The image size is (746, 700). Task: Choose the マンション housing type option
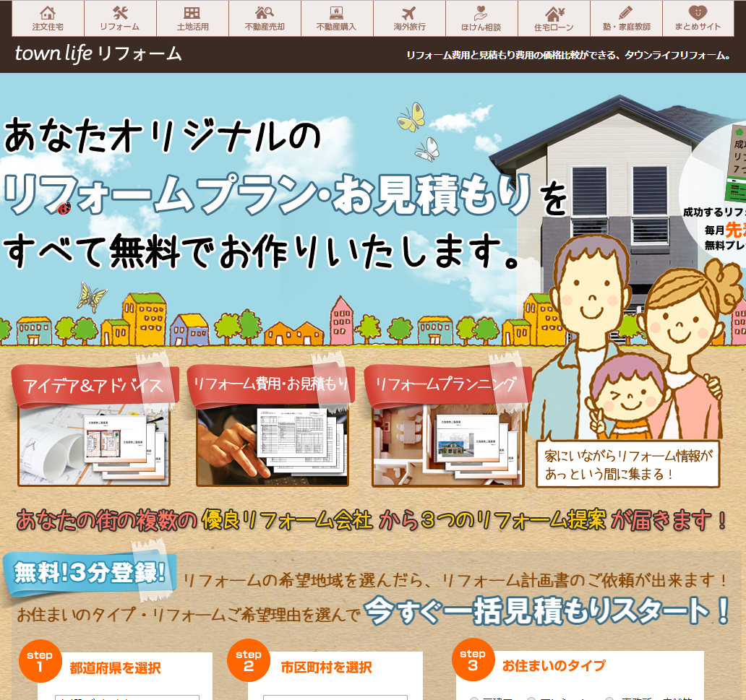coord(531,699)
